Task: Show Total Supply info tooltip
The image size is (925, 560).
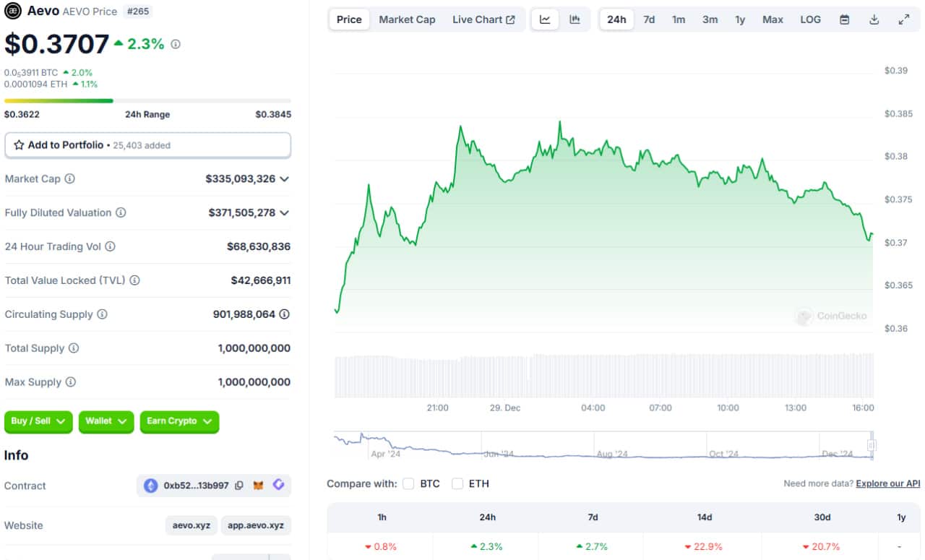Action: (73, 348)
